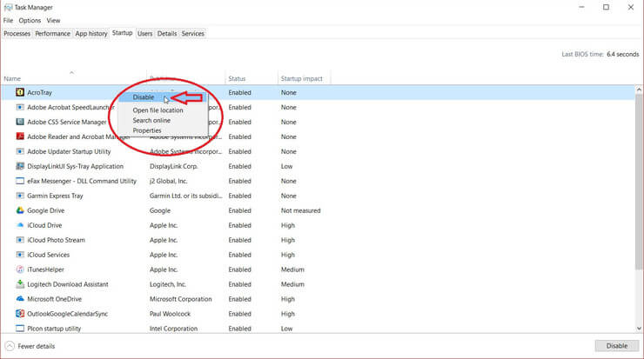
Task: Click the eFax Messenger icon
Action: [x=20, y=181]
